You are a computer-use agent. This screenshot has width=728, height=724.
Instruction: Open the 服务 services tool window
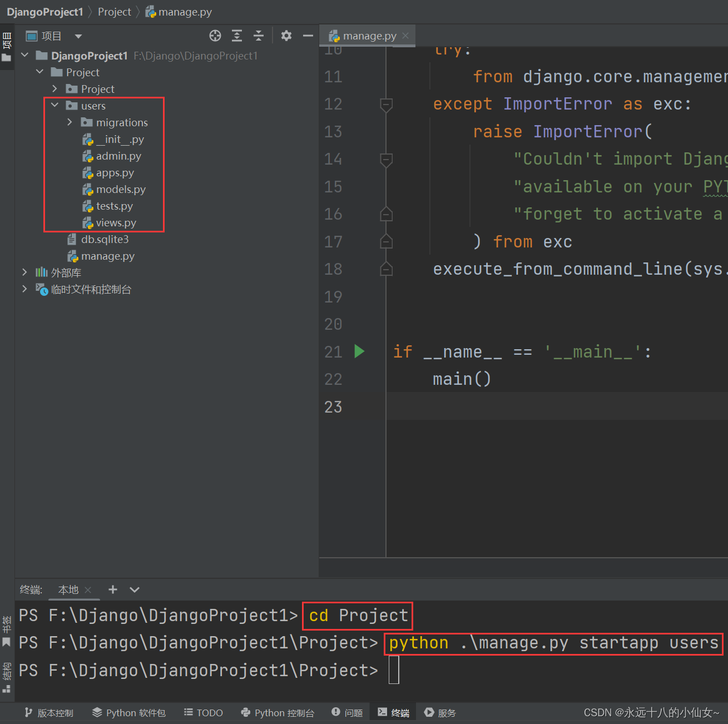tap(440, 713)
